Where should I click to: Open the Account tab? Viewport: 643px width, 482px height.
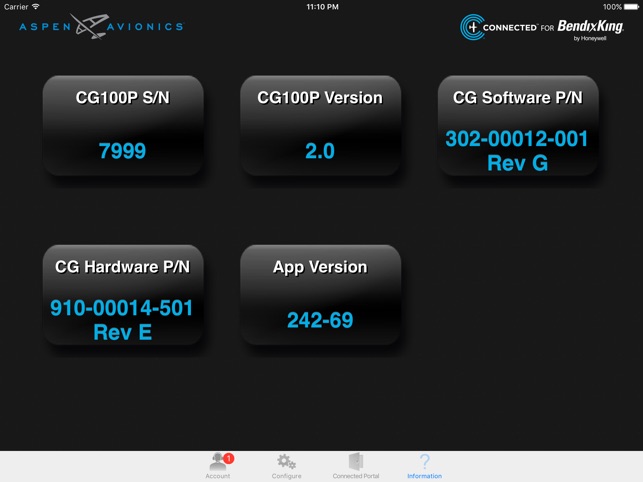(x=218, y=466)
